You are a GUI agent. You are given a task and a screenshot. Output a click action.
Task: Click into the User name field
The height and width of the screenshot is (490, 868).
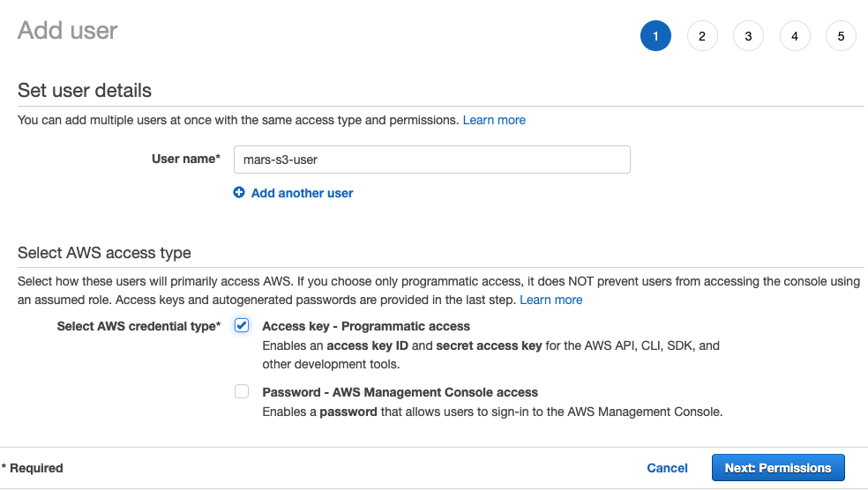tap(431, 160)
